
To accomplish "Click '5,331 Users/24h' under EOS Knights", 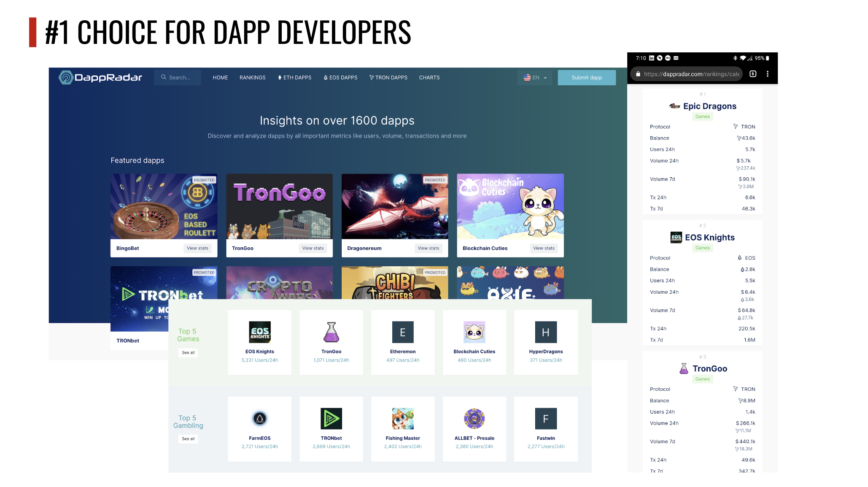I will tap(260, 360).
